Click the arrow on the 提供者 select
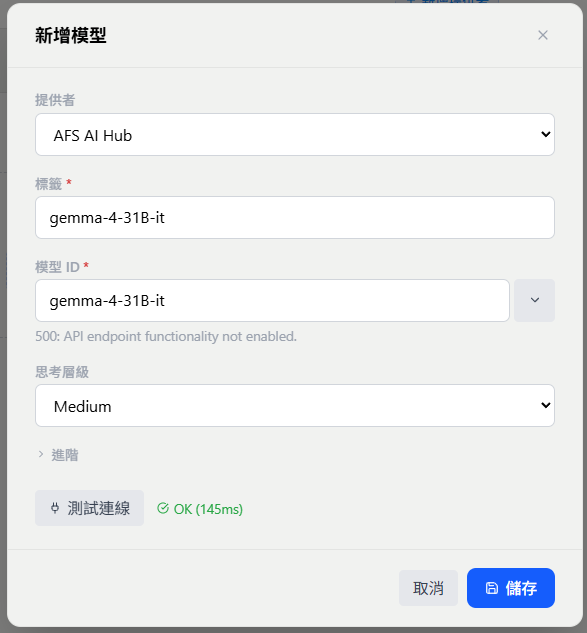Image resolution: width=587 pixels, height=633 pixels. (x=545, y=134)
